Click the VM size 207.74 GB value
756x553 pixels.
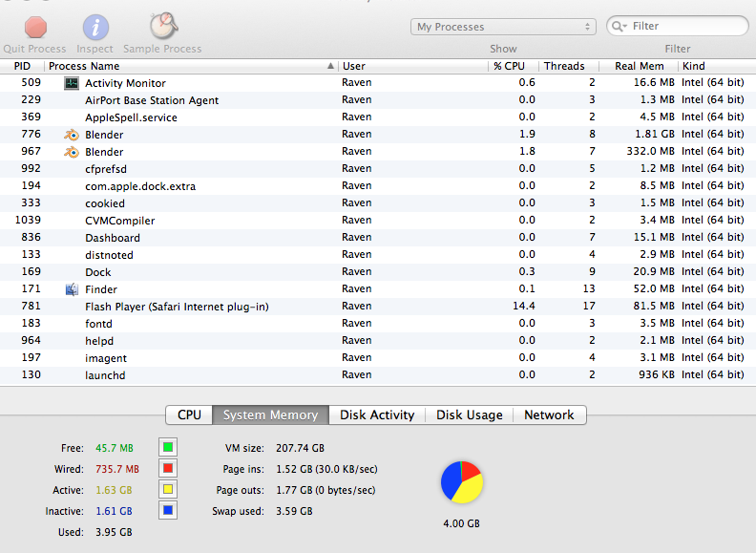300,448
